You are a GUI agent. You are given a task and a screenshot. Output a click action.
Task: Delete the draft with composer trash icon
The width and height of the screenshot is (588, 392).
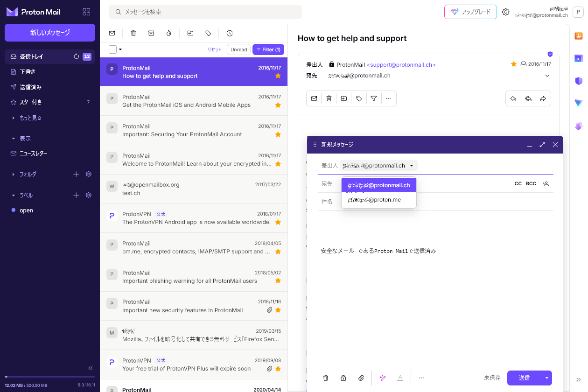[326, 378]
